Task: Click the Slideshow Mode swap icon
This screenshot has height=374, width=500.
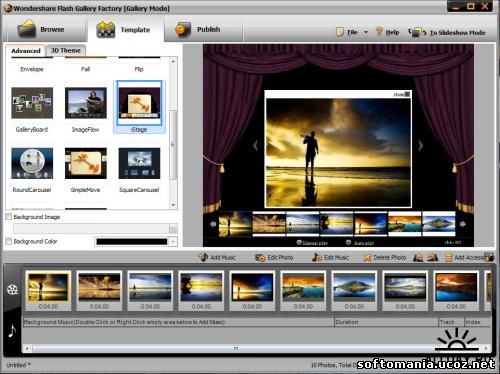Action: tap(417, 32)
